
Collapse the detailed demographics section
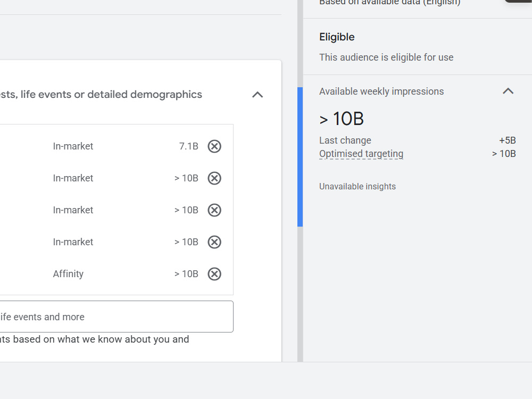click(x=257, y=95)
